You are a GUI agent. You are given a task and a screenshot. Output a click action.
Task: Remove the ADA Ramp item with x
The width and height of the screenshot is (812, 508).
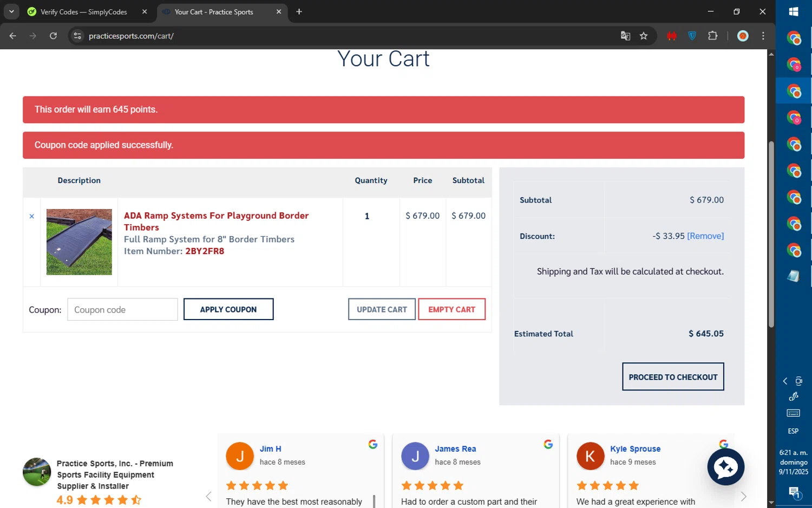pyautogui.click(x=31, y=216)
